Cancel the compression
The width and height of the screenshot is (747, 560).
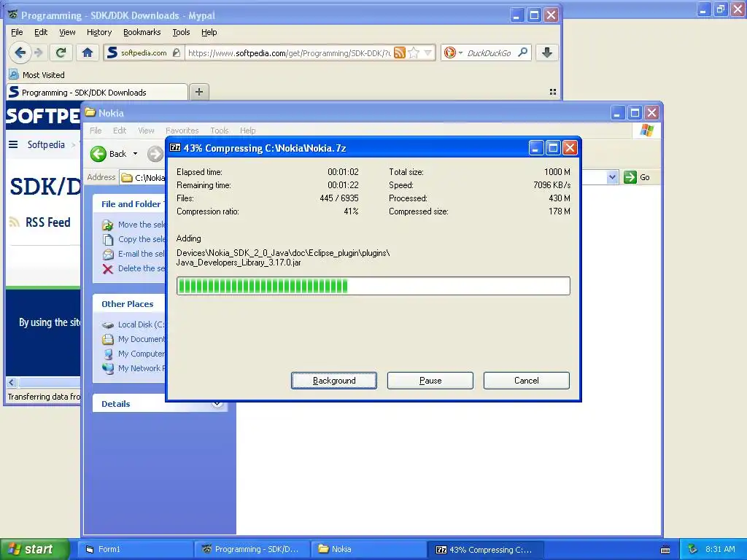coord(527,381)
